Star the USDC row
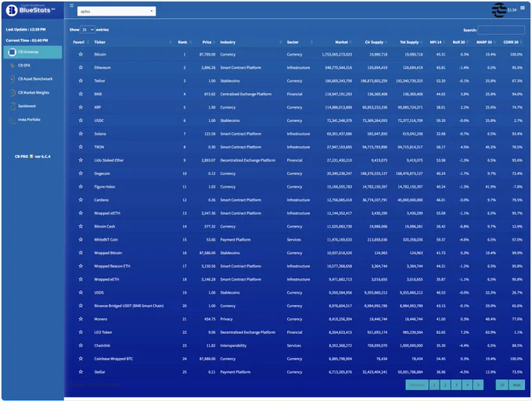The height and width of the screenshot is (401, 532). [x=81, y=120]
